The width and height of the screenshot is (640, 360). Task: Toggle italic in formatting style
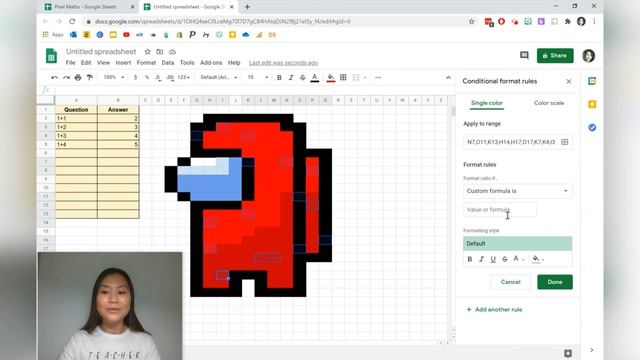482,259
